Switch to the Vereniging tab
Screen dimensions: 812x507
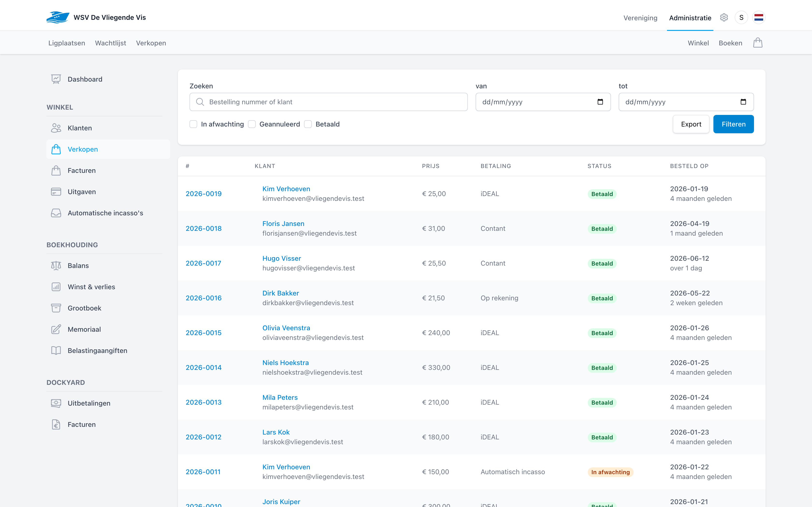640,18
